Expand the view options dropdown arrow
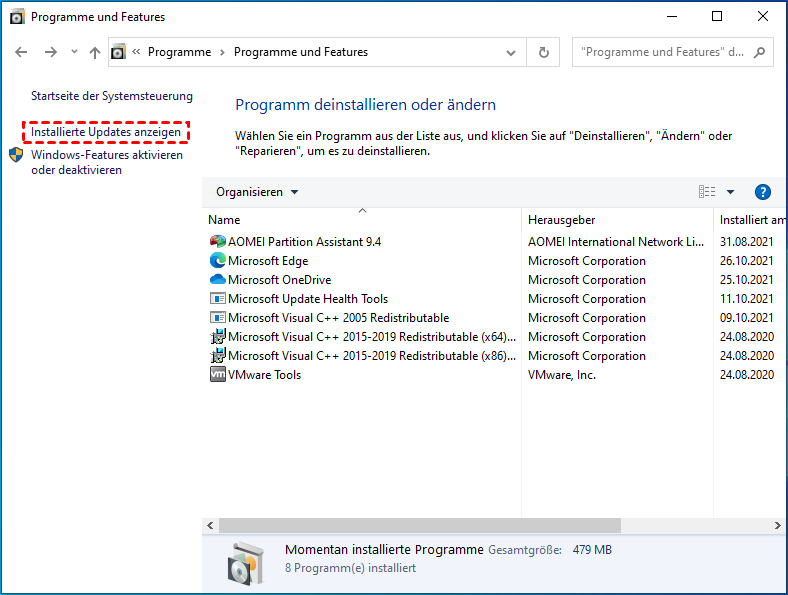The height and width of the screenshot is (595, 788). click(x=730, y=192)
